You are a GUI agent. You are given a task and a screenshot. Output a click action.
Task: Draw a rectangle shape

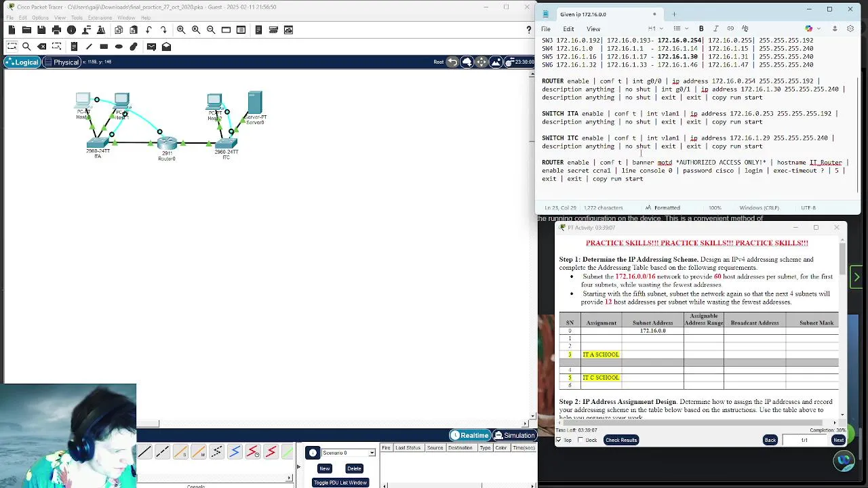coord(104,47)
